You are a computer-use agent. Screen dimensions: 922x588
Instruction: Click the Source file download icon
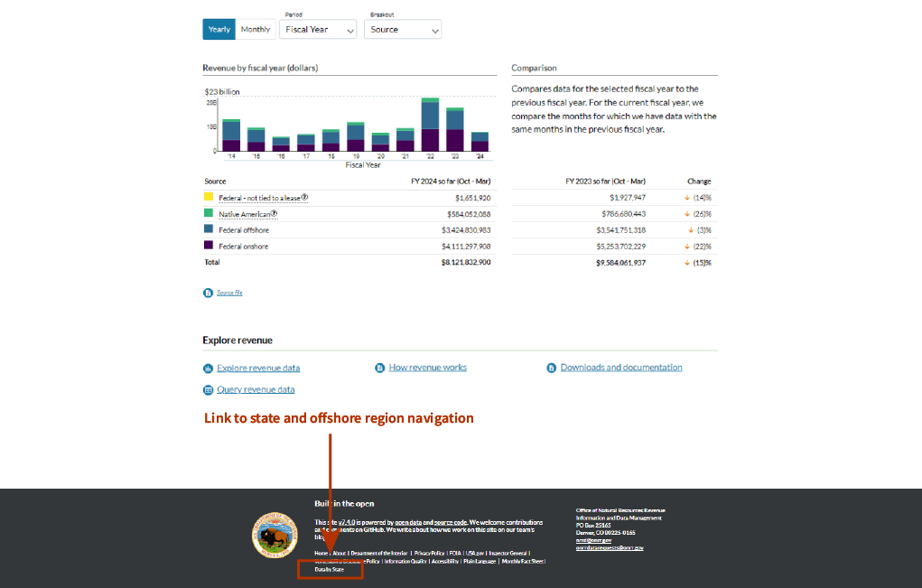208,293
